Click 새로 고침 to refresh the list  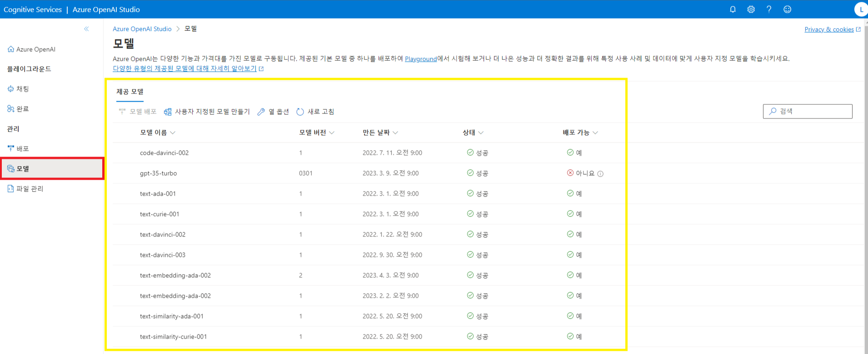point(315,112)
